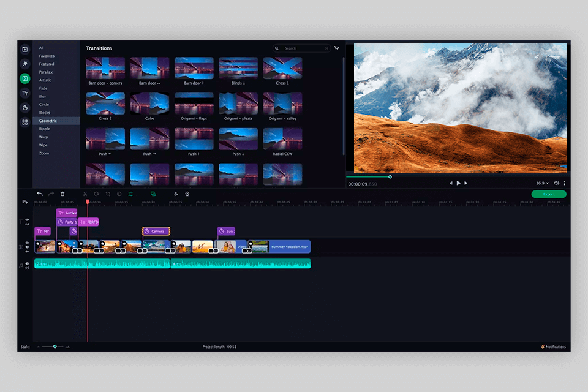
Task: Select the Cube transition thumbnail
Action: pos(149,104)
